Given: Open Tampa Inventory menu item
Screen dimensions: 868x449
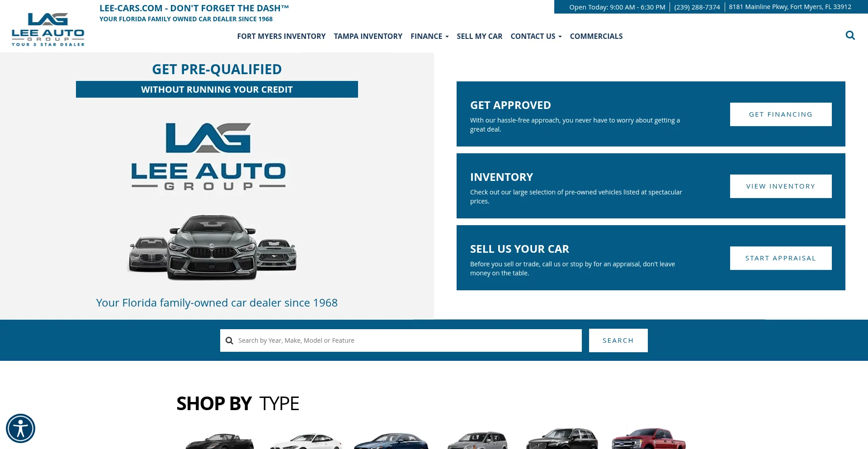Looking at the screenshot, I should (368, 36).
